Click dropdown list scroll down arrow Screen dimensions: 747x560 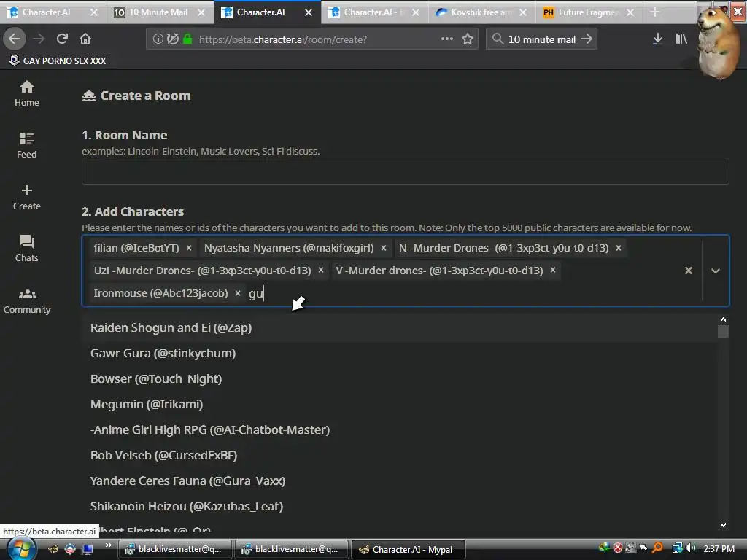(723, 525)
